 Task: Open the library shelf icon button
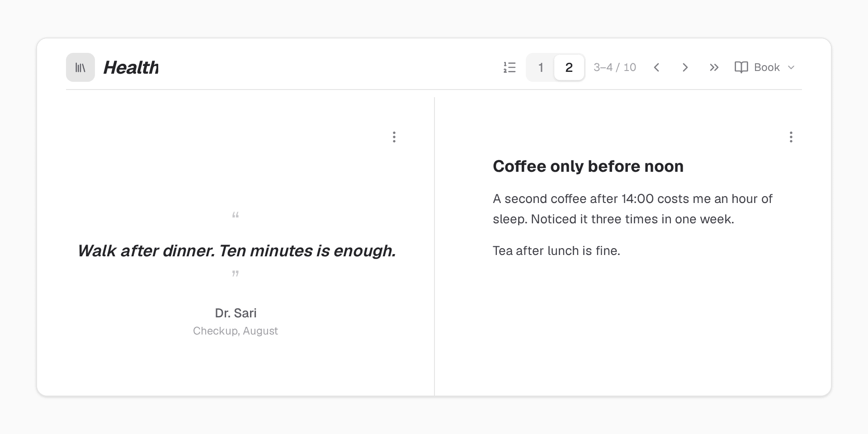click(x=80, y=67)
